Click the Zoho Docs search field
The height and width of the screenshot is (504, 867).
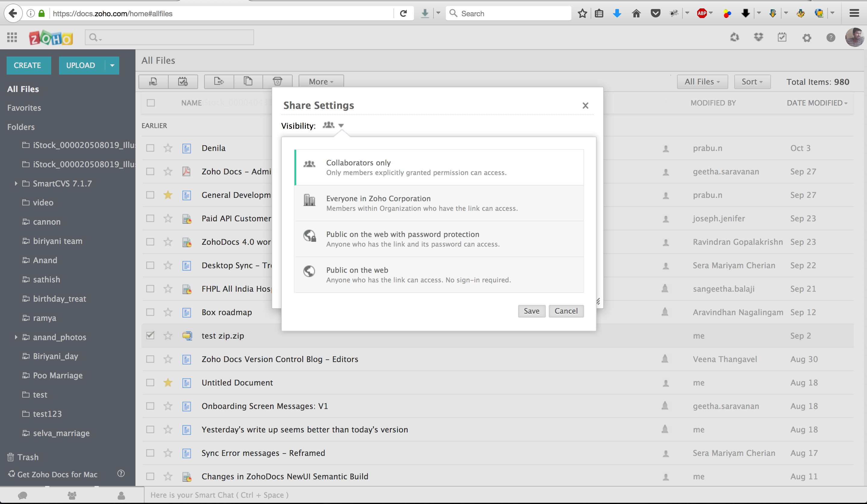pos(172,37)
